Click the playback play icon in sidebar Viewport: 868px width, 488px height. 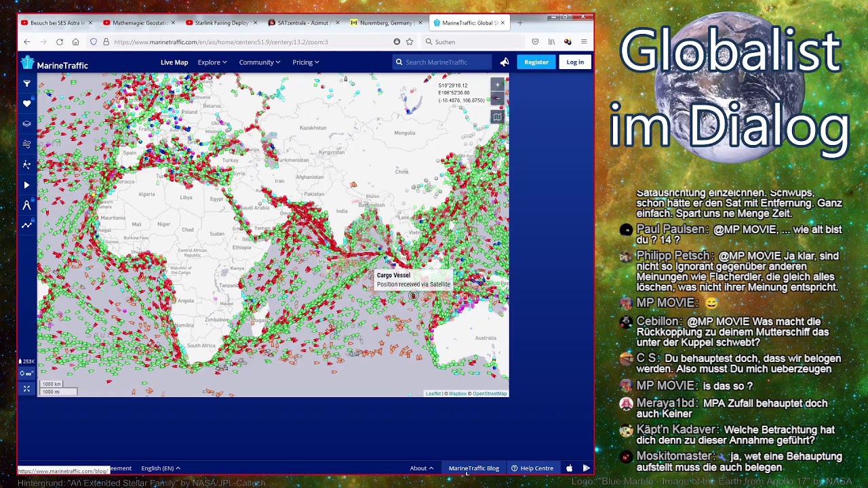coord(27,185)
